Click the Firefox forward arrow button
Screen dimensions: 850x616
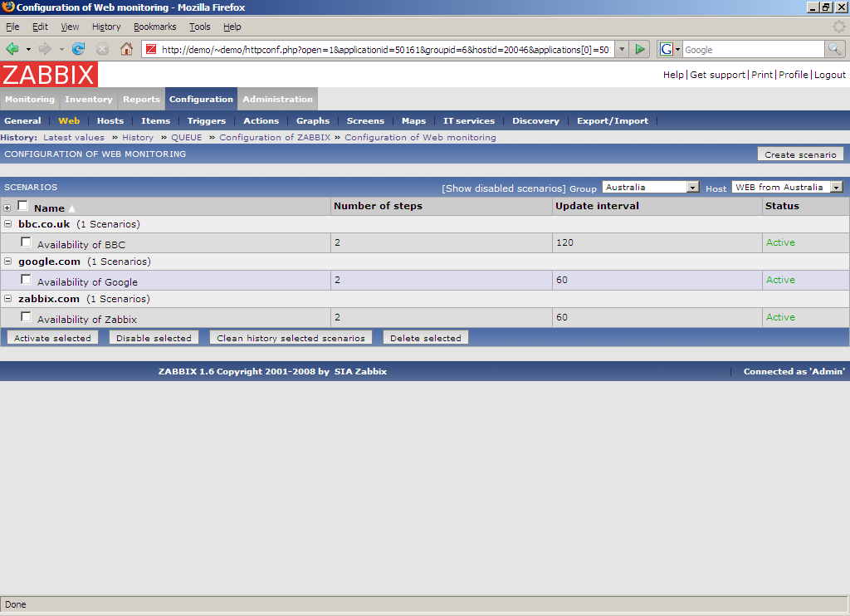tap(45, 49)
